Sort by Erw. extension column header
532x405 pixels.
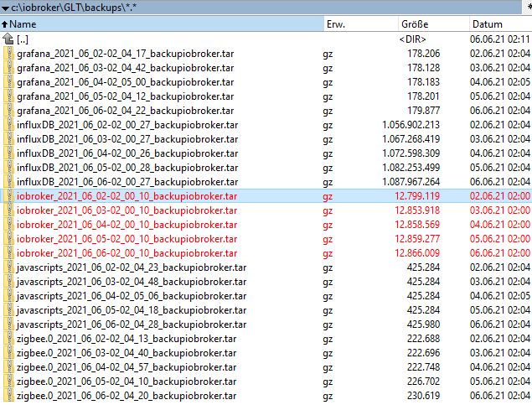tap(361, 24)
